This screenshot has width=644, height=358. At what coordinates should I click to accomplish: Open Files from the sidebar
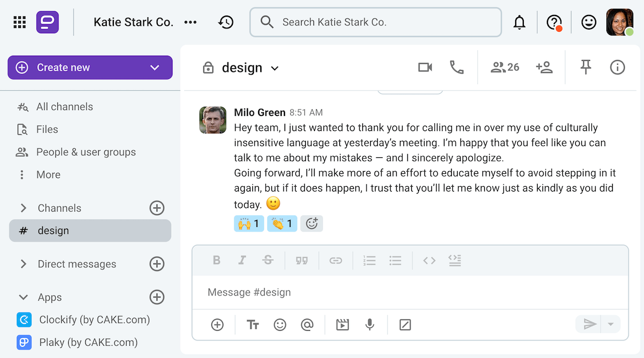coord(47,129)
